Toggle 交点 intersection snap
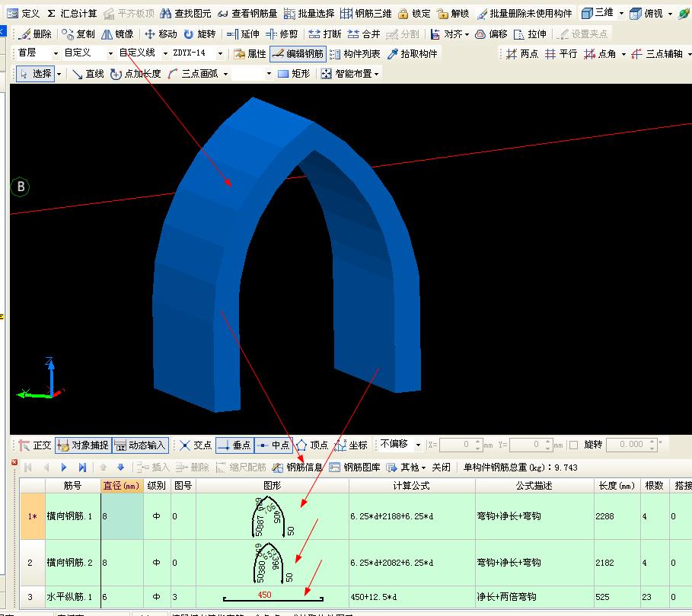Viewport: 692px width, 616px height. (x=196, y=445)
